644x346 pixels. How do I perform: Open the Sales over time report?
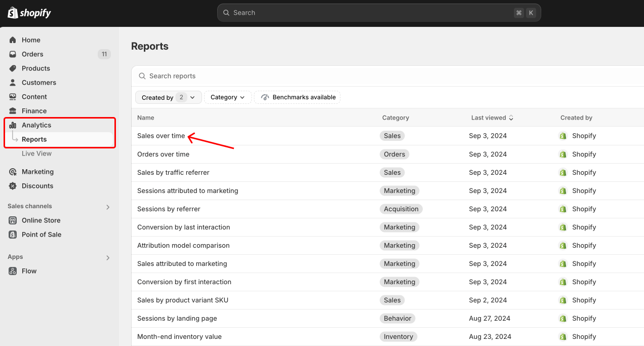click(x=161, y=136)
